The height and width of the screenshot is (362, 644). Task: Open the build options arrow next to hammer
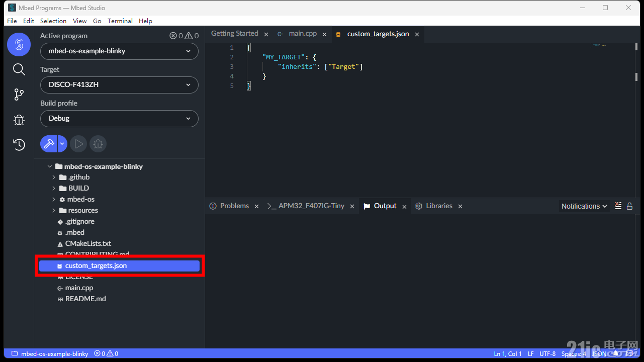62,144
